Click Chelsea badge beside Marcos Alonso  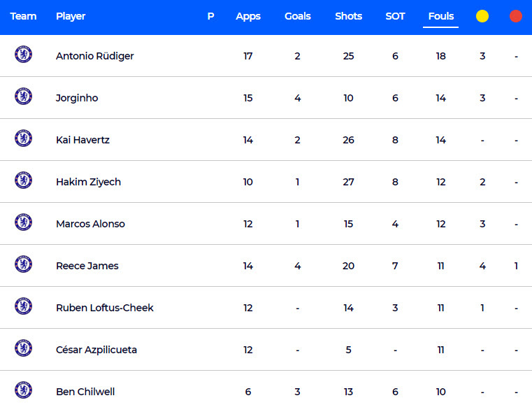(23, 222)
